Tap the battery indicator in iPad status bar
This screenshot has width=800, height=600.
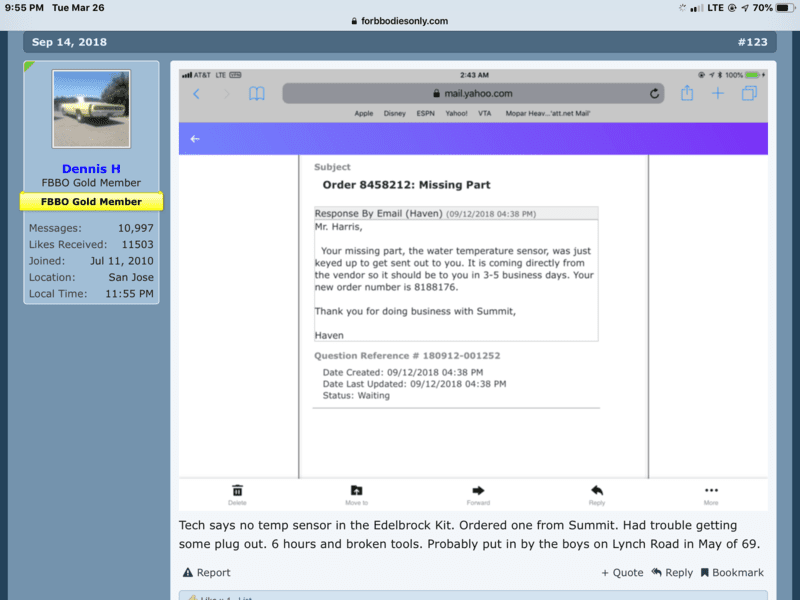pyautogui.click(x=785, y=8)
